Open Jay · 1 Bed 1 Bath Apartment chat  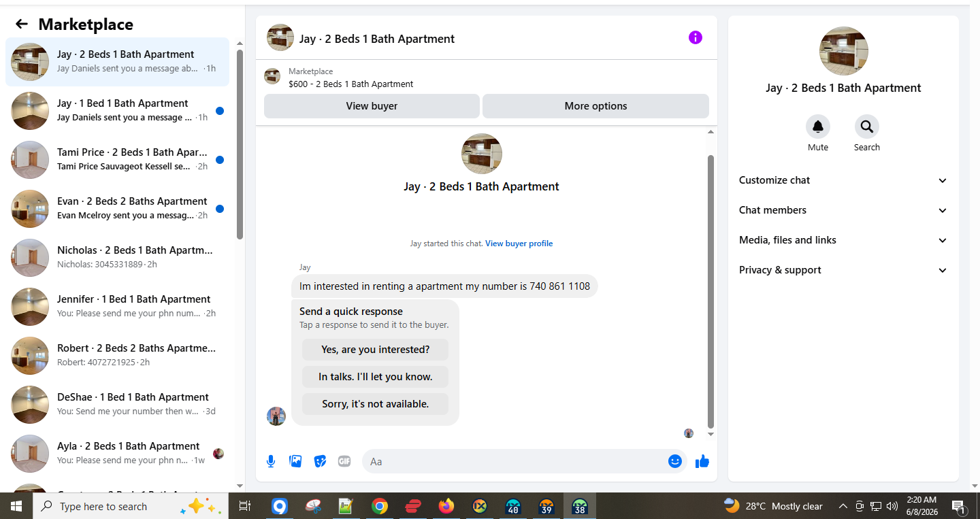click(117, 111)
